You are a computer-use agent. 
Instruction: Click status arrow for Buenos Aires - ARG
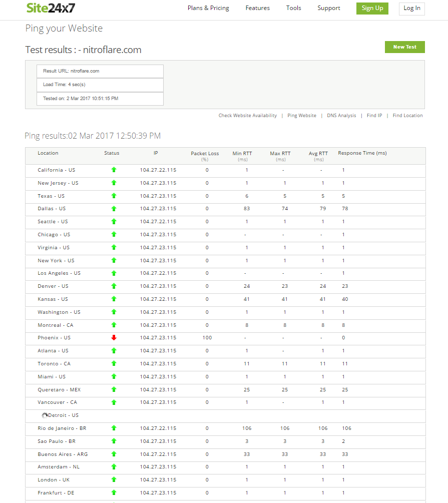(114, 454)
